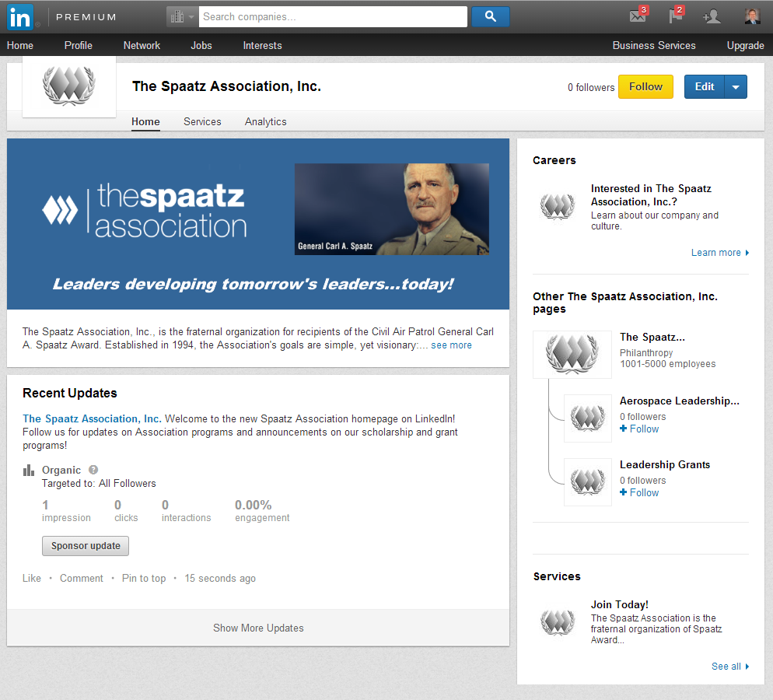
Task: Click the 0 clicks statistic
Action: point(126,511)
